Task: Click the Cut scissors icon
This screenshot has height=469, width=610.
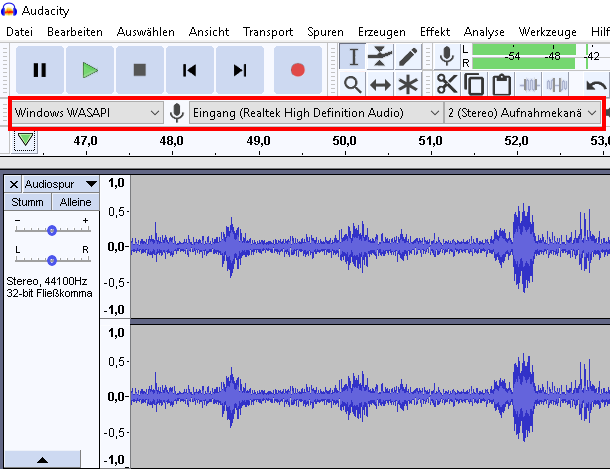Action: click(x=447, y=84)
